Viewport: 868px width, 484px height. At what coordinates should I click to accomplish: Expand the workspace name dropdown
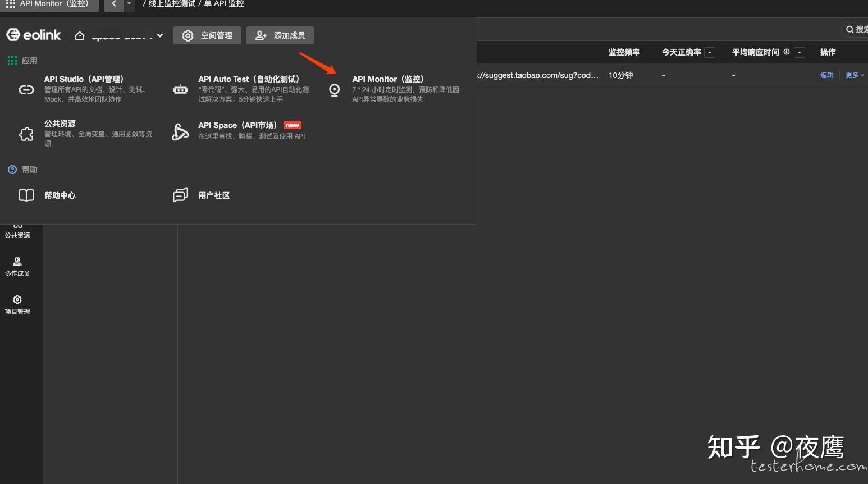(161, 35)
